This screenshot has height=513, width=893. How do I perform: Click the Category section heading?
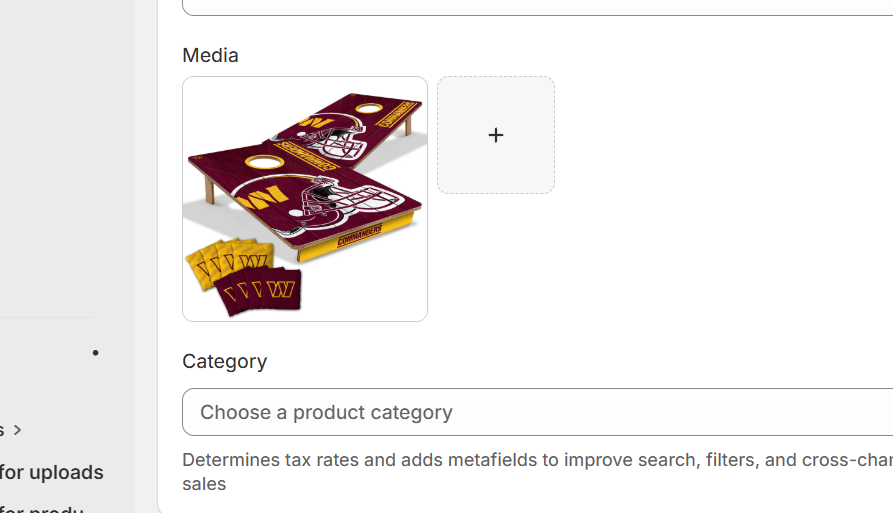(x=224, y=361)
